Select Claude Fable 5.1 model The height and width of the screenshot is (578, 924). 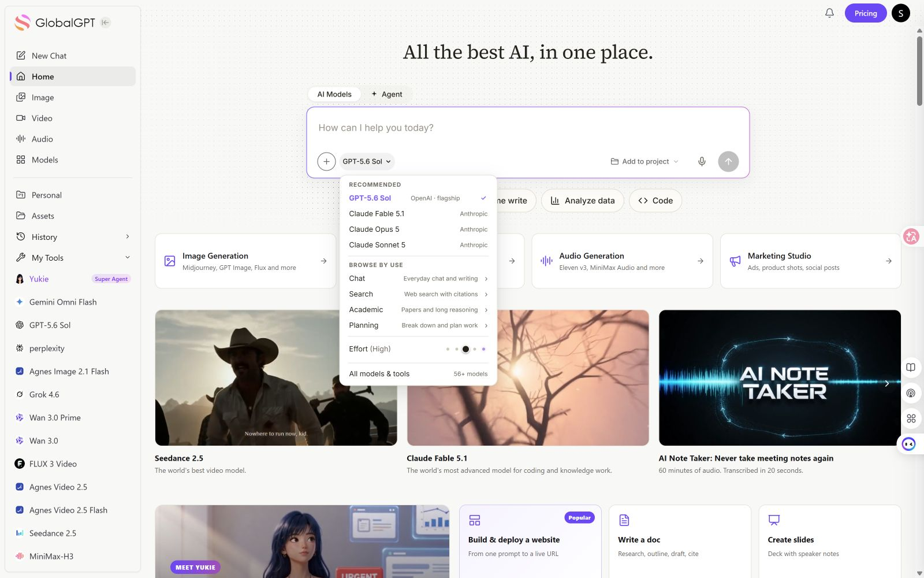pos(418,213)
